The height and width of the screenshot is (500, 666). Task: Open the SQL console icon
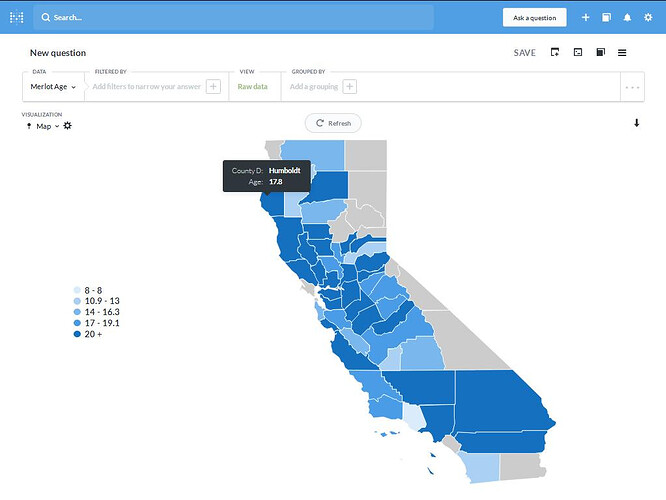tap(578, 52)
